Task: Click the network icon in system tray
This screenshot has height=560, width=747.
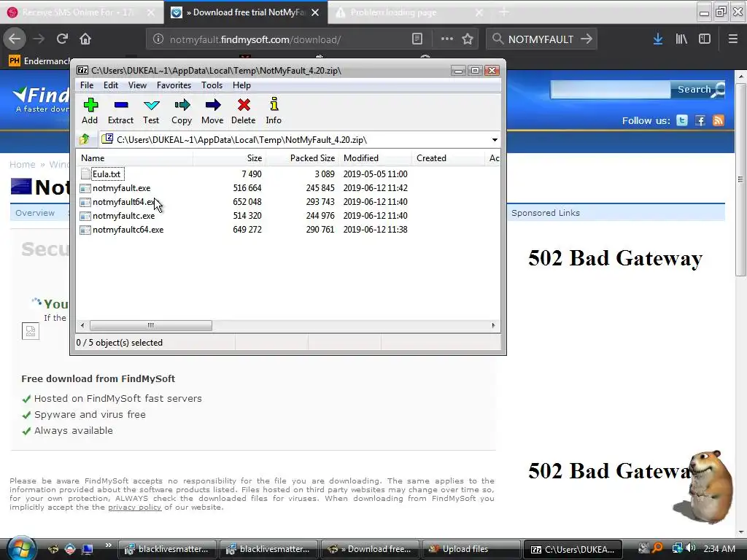Action: point(677,548)
